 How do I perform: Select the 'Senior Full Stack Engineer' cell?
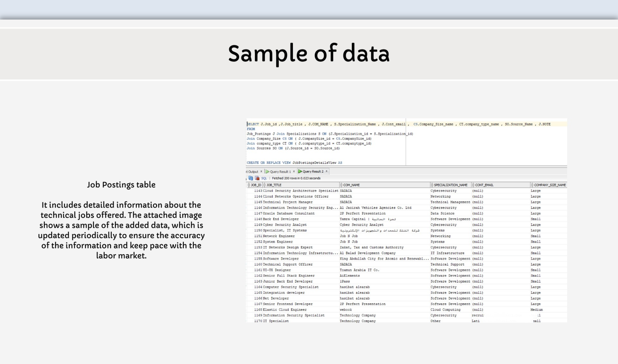click(x=301, y=276)
